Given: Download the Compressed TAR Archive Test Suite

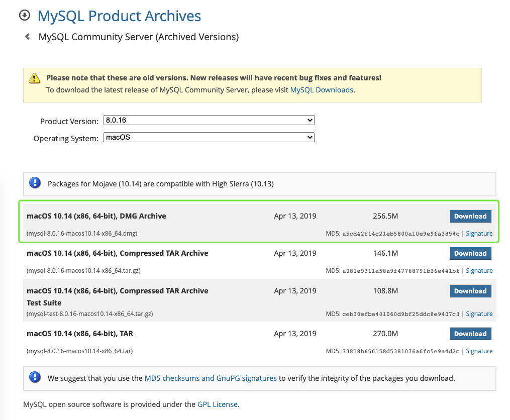Looking at the screenshot, I should pyautogui.click(x=470, y=291).
